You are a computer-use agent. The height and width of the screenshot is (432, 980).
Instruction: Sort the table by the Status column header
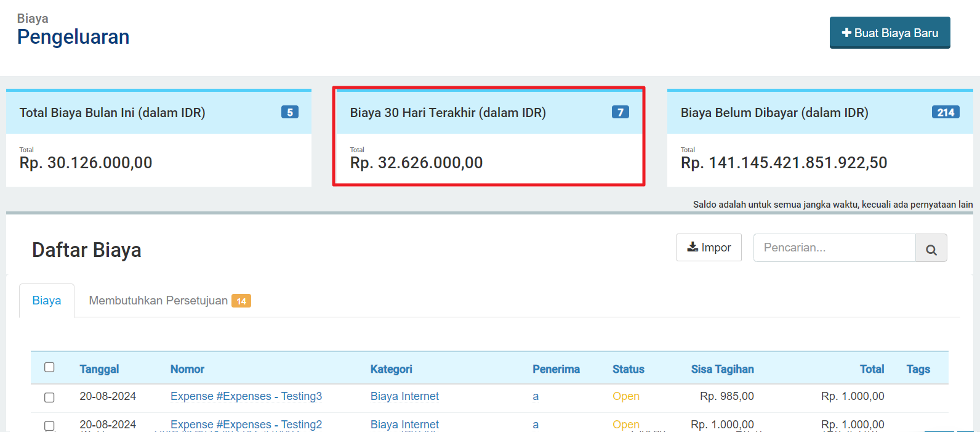[629, 369]
